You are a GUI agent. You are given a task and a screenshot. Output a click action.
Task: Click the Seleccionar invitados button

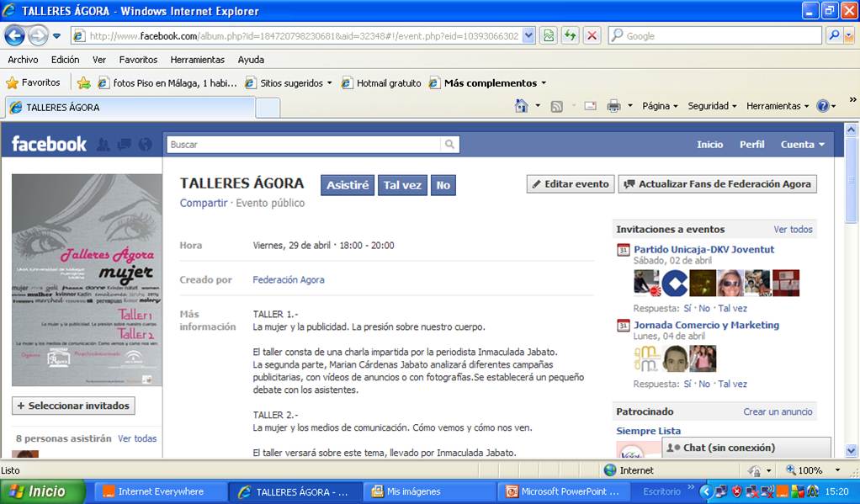point(73,406)
